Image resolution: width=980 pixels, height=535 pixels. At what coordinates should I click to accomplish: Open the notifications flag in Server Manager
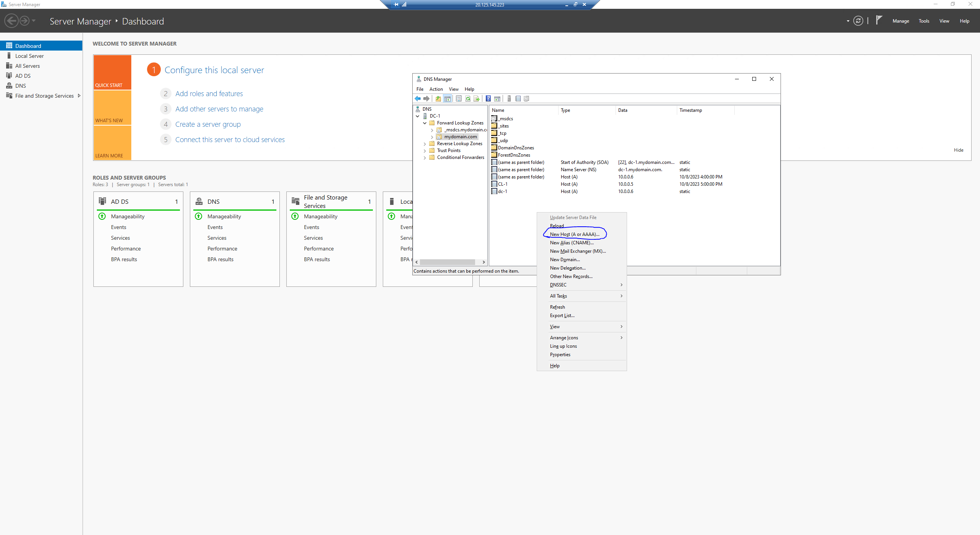point(879,21)
